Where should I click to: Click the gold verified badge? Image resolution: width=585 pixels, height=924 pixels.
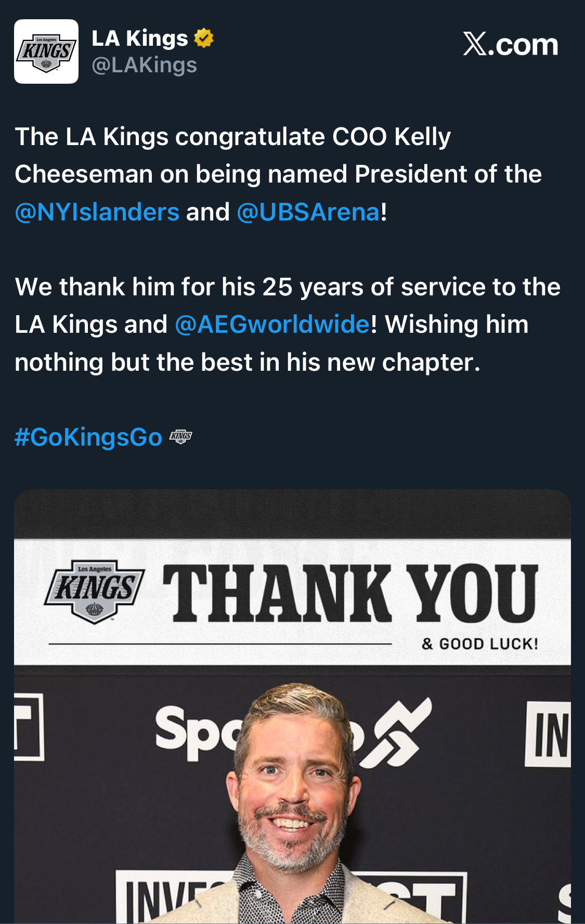204,38
